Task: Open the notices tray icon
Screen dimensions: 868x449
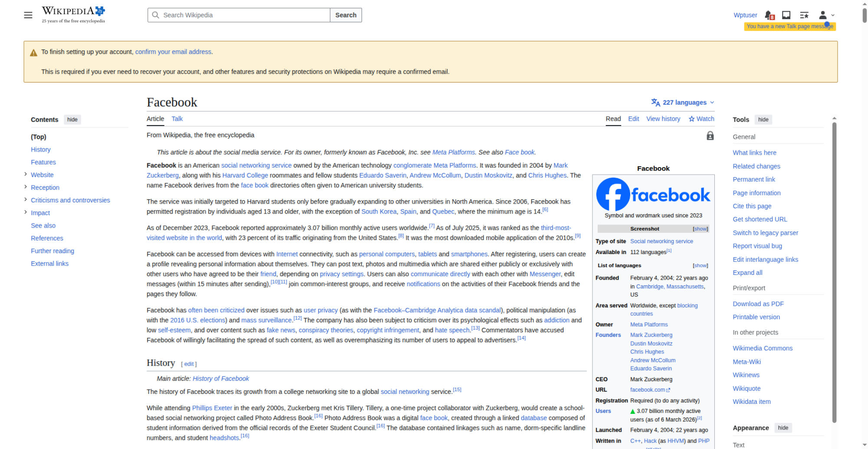Action: coord(786,15)
